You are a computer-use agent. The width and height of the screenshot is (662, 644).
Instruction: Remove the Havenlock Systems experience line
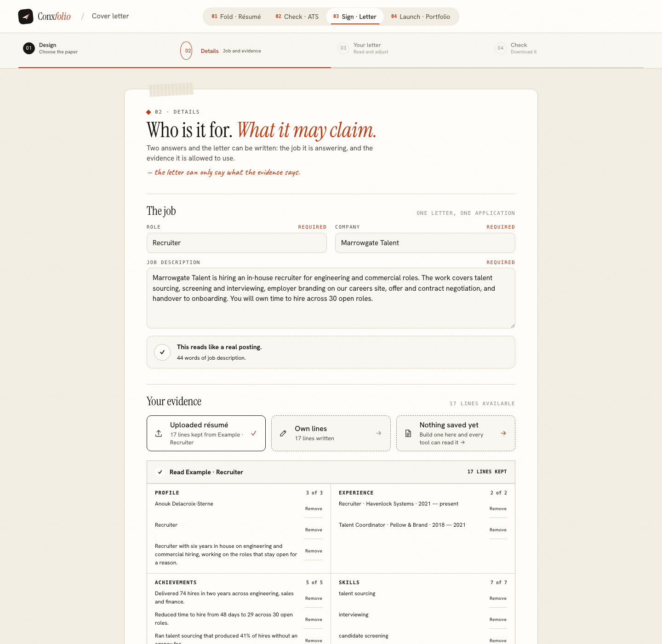(498, 509)
